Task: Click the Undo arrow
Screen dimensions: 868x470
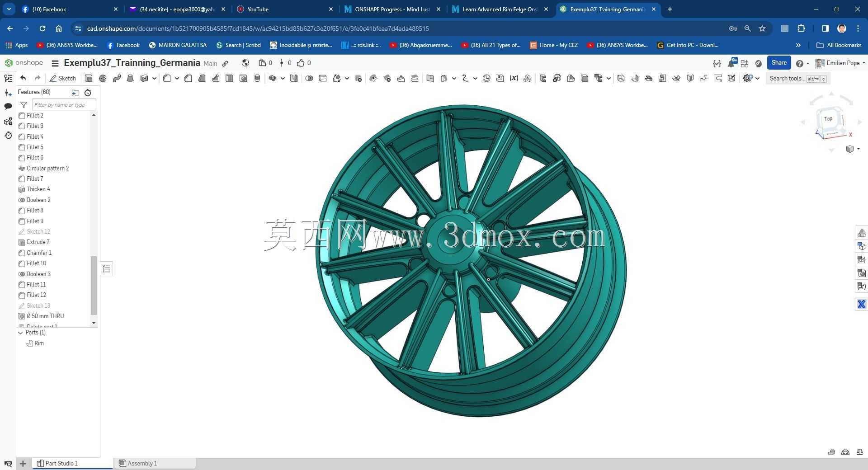Action: point(23,78)
